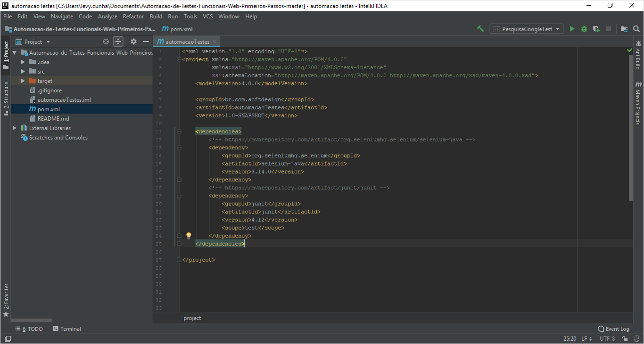Screen dimensions: 644x344
Task: Expand the src folder in the project tree
Action: 23,72
